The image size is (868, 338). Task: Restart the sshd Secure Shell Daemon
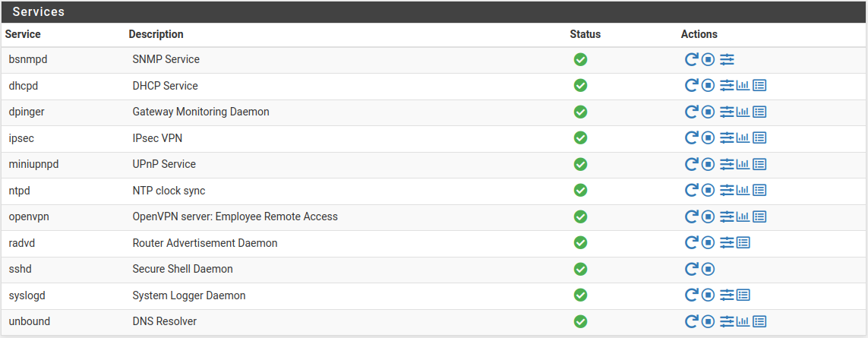pos(691,269)
